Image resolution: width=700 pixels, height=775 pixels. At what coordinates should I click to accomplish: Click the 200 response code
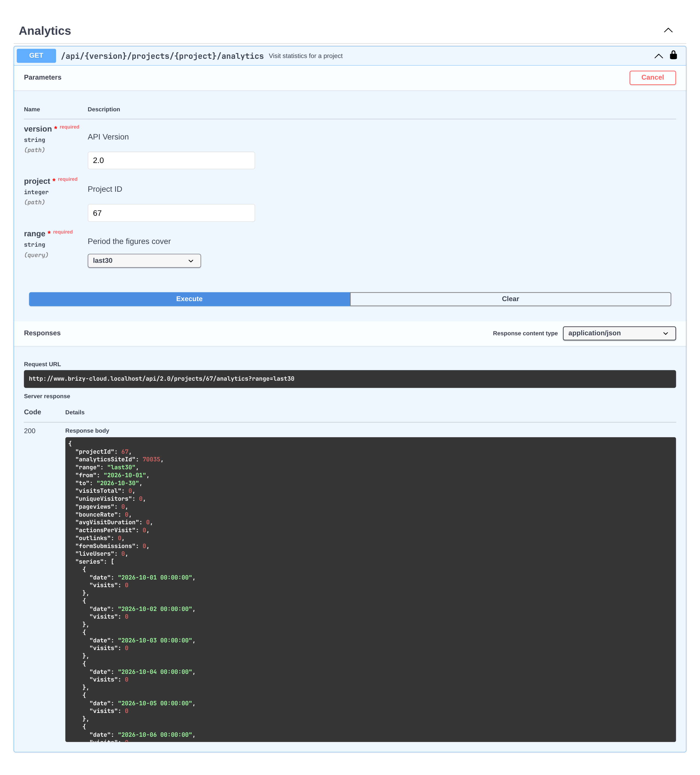pos(30,431)
